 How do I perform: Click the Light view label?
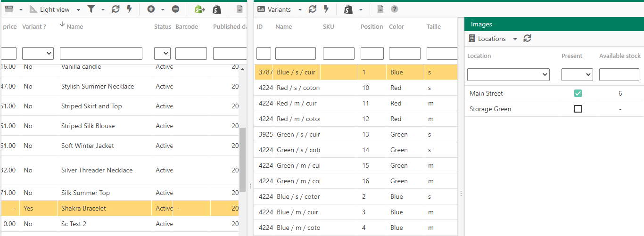pos(55,9)
